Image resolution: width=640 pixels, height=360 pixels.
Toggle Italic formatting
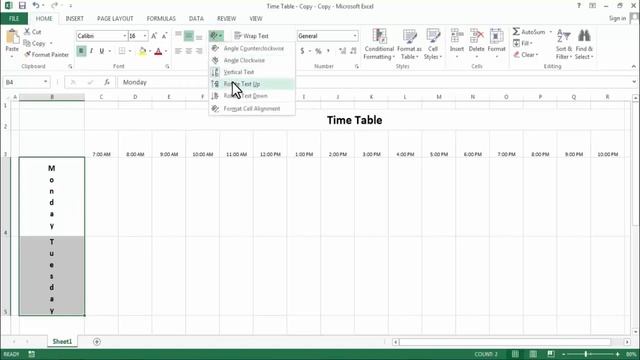coord(91,51)
